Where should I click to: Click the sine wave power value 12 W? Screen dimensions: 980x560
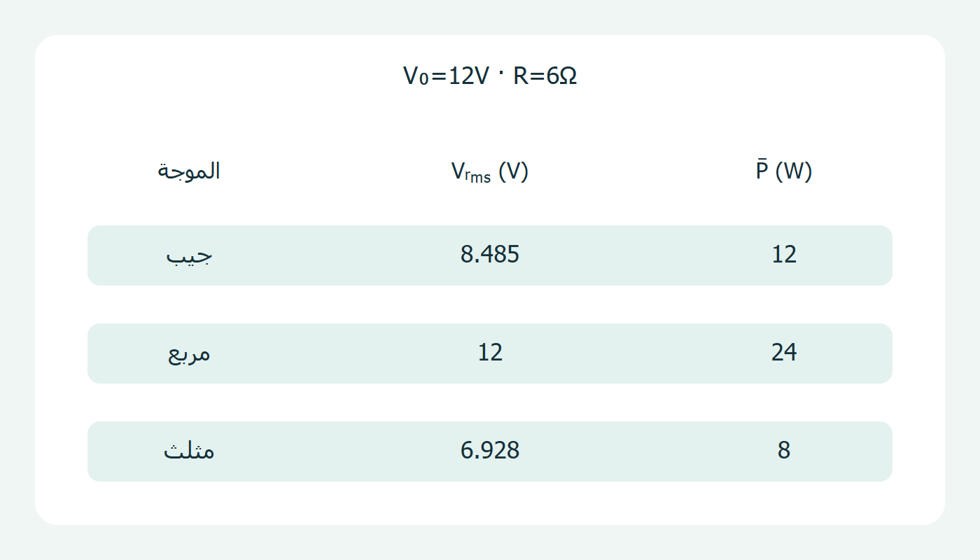click(x=784, y=255)
